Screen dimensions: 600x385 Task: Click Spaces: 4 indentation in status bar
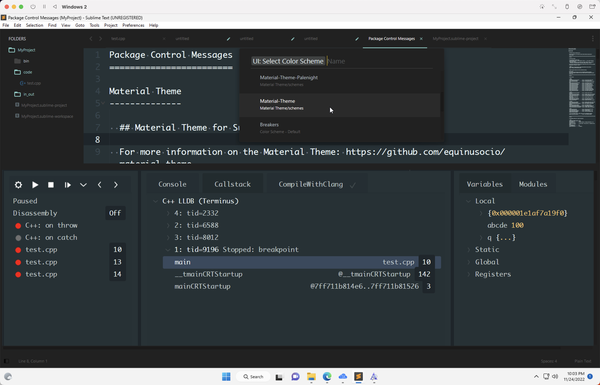[x=549, y=361]
